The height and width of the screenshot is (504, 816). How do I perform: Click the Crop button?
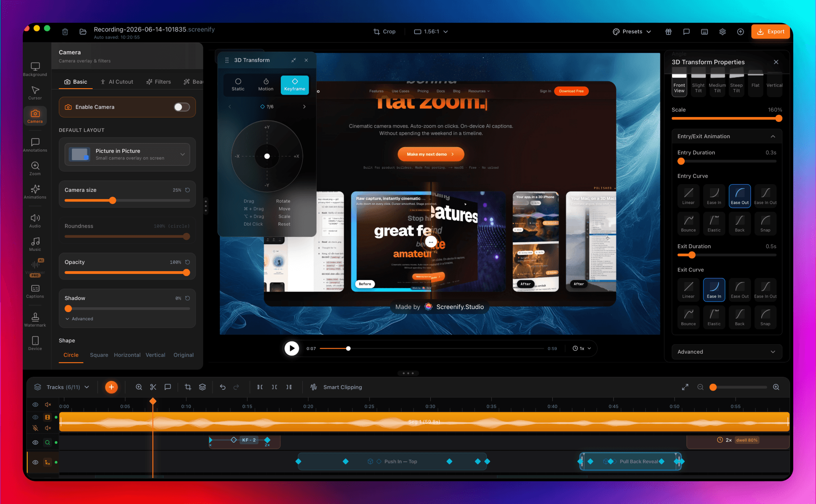point(384,32)
